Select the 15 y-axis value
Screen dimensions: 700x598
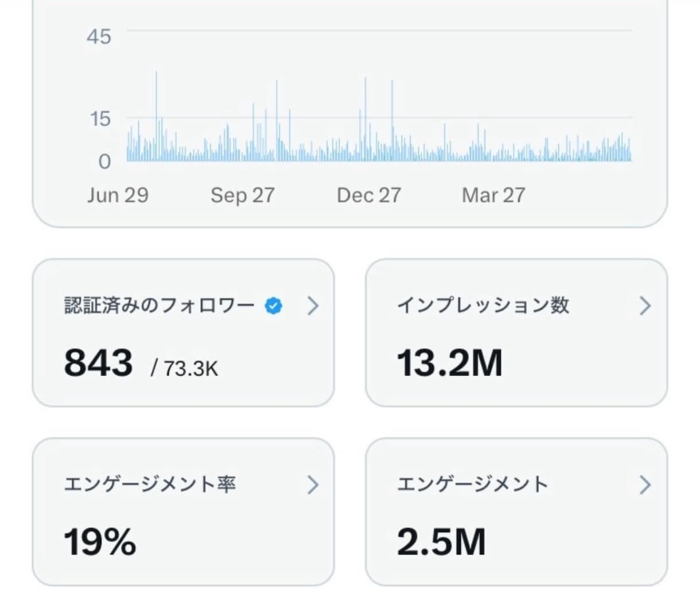[x=100, y=119]
